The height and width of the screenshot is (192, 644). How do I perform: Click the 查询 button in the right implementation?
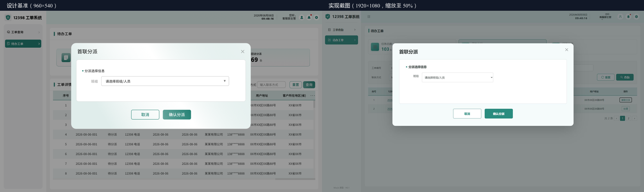pos(625,77)
